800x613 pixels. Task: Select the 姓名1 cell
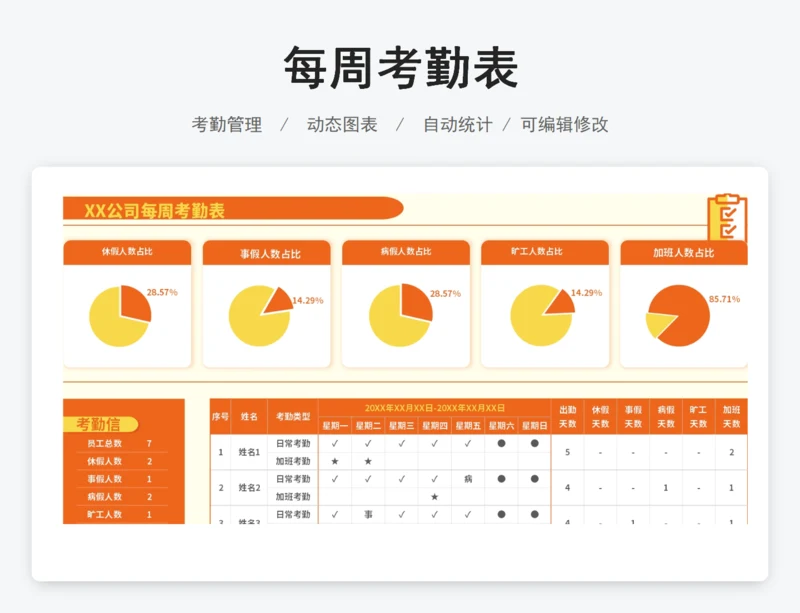pos(249,452)
